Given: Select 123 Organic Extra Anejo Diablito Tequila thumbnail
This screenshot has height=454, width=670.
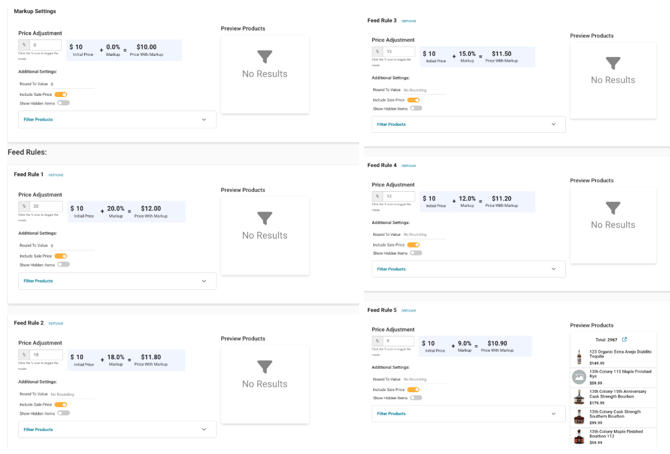Looking at the screenshot, I should coord(579,356).
